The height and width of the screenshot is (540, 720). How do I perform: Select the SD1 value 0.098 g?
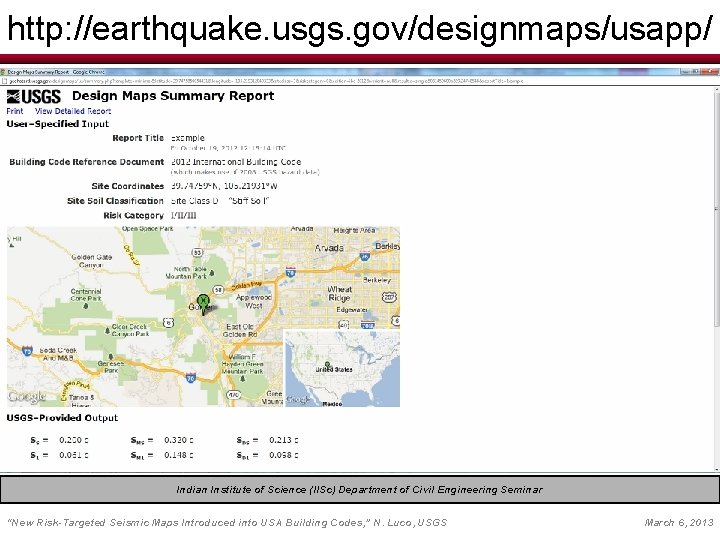point(284,455)
